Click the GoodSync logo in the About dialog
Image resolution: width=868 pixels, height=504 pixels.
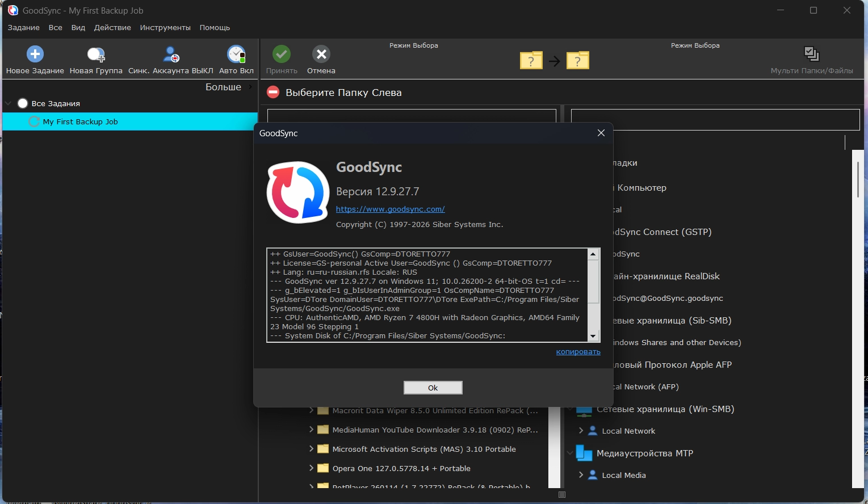(298, 192)
